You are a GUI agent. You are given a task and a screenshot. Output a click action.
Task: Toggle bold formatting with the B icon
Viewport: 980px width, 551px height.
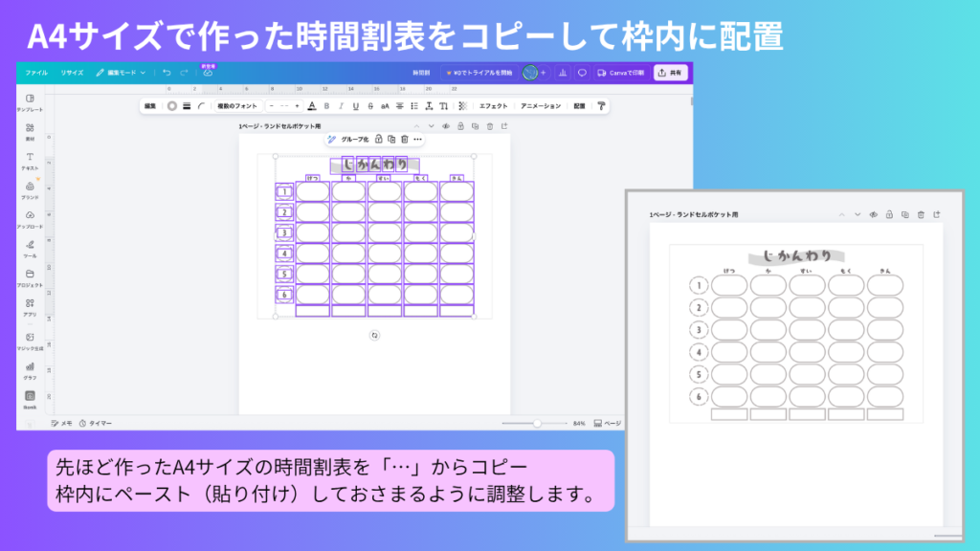(x=327, y=106)
